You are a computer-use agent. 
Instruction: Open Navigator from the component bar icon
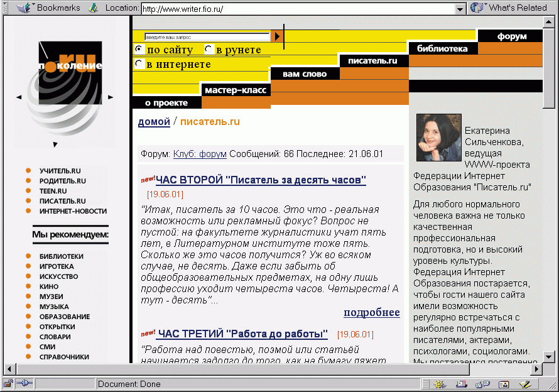pos(440,384)
